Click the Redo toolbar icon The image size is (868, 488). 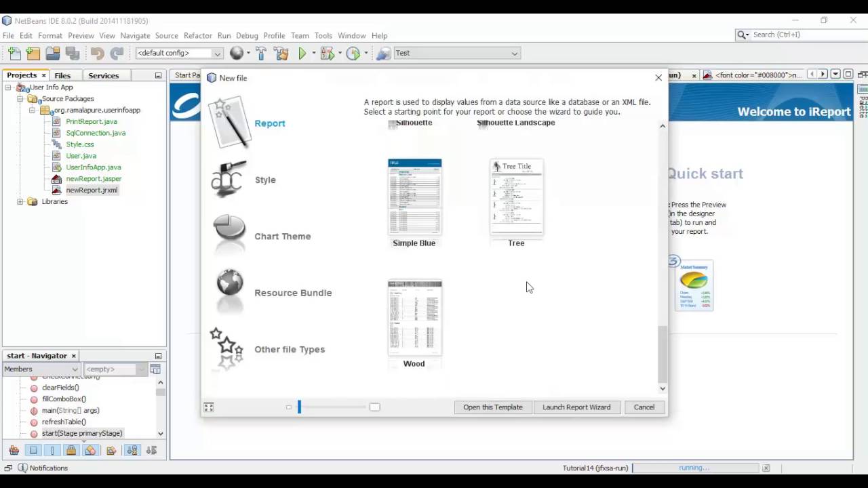coord(117,53)
